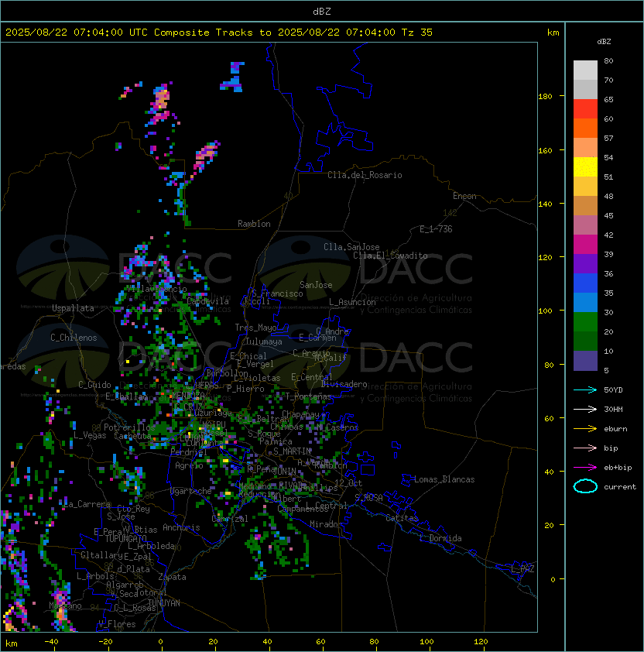Select the 'Catitas' map label
Screen dimensions: 644x652
click(x=402, y=518)
